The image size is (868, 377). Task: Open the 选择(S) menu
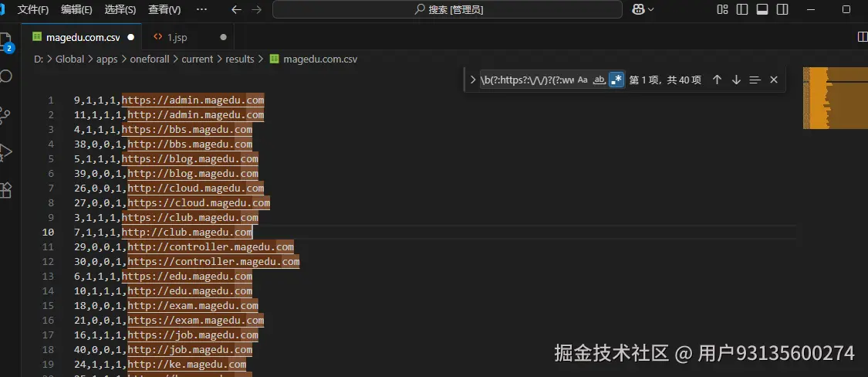click(x=120, y=9)
